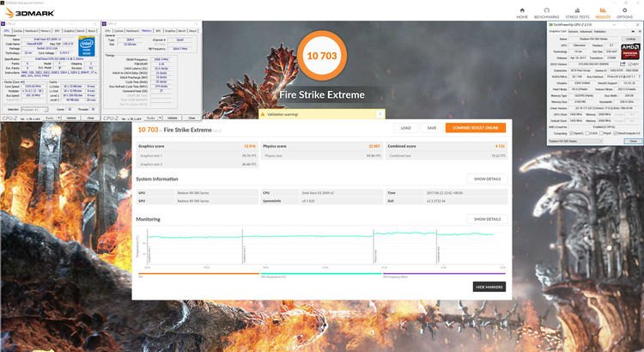The height and width of the screenshot is (352, 644).
Task: Click the Graphics test 2 result row
Action: coord(197,164)
